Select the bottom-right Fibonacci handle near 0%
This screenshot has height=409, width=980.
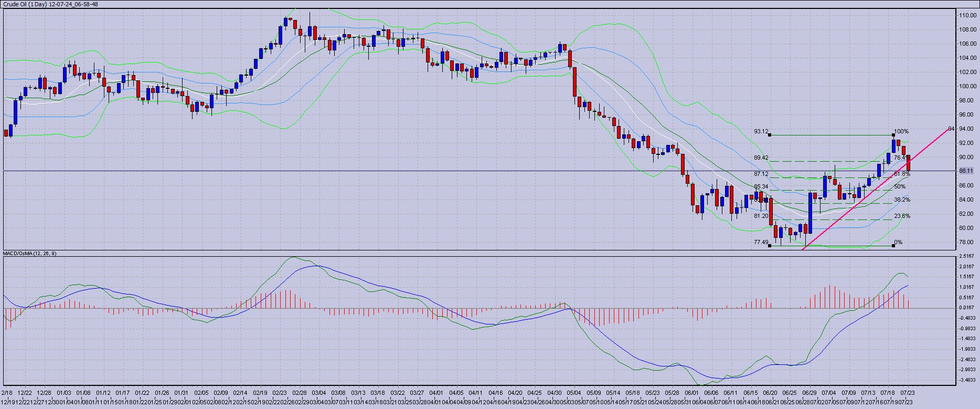point(893,246)
